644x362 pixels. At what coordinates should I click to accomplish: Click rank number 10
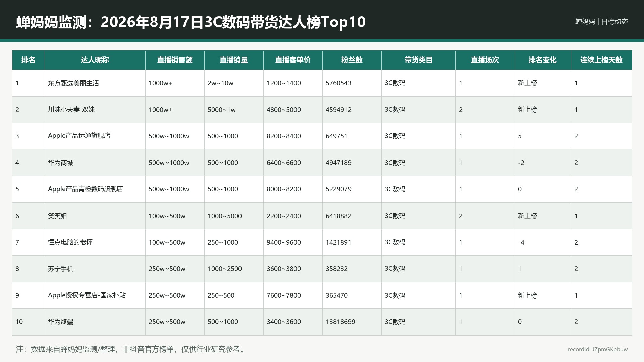(x=19, y=322)
